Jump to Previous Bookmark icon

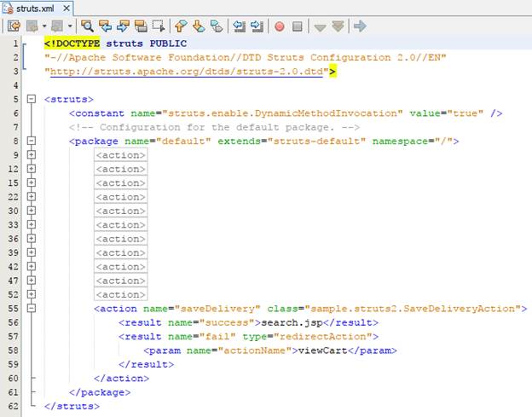(181, 26)
